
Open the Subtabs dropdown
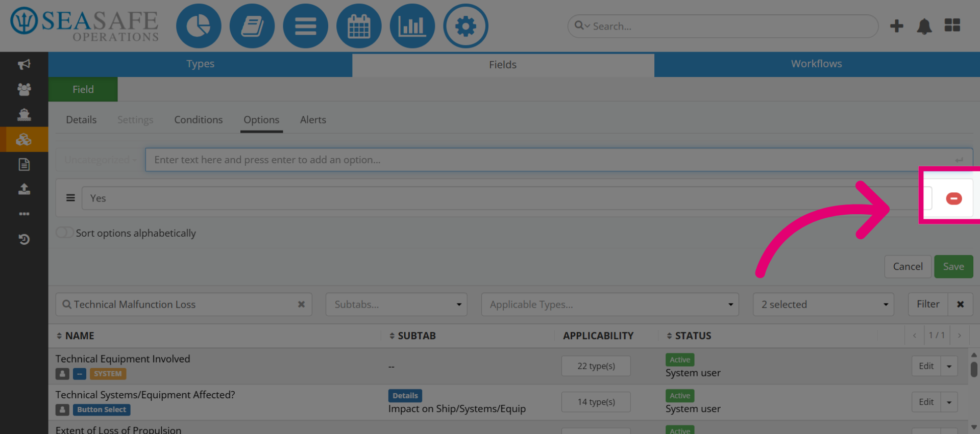[x=396, y=304]
